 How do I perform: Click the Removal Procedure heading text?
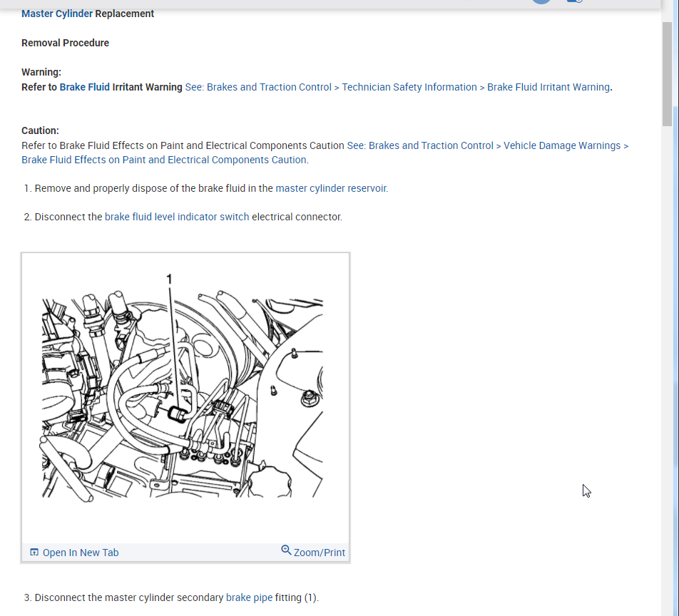click(66, 43)
